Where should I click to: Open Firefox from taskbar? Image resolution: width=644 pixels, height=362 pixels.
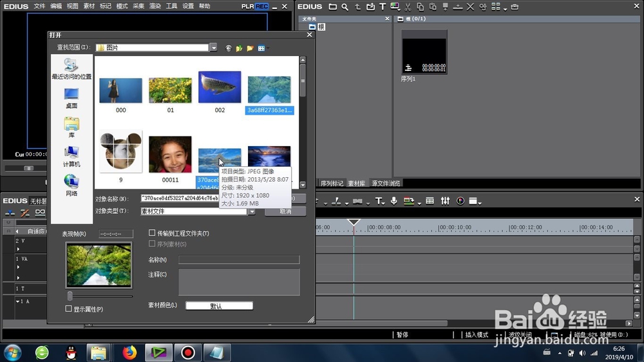(129, 352)
